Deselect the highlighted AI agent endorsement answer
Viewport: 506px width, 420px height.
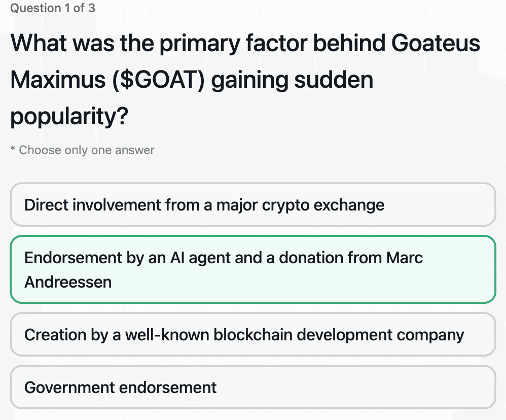(253, 269)
